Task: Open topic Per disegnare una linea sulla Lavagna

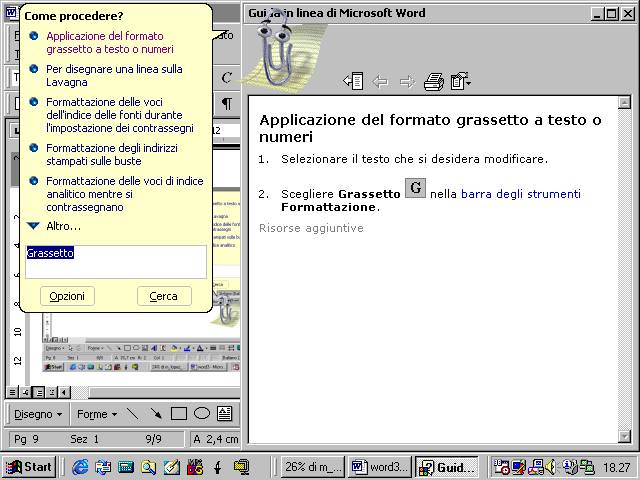Action: tap(114, 76)
